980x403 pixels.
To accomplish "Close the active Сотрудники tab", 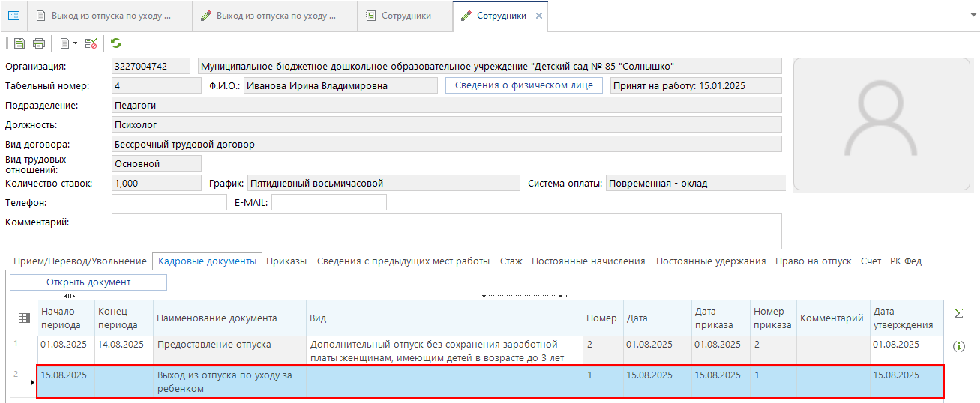I will click(538, 16).
